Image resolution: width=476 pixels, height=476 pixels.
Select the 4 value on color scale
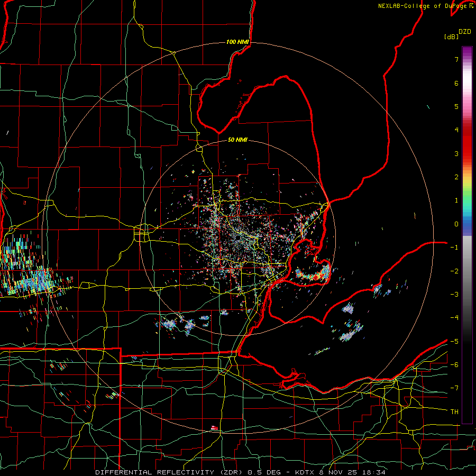click(456, 130)
